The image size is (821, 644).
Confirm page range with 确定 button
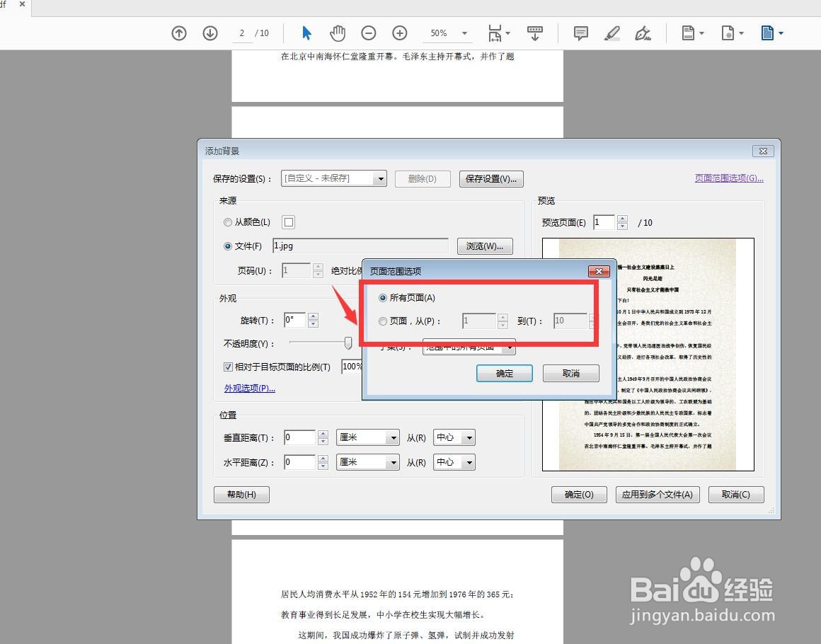coord(504,374)
